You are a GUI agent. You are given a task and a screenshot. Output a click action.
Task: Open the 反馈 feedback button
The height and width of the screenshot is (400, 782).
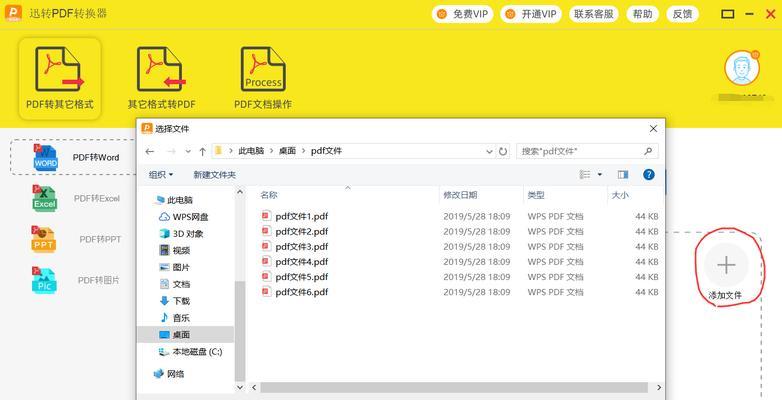click(x=682, y=14)
